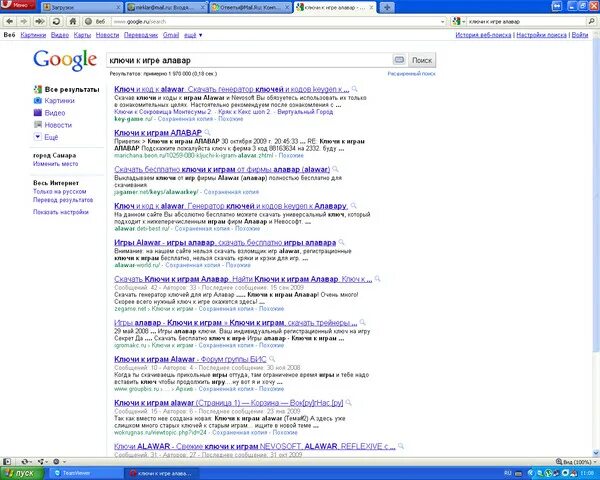The height and width of the screenshot is (480, 600).
Task: Open История веб-поиска link
Action: (x=483, y=35)
